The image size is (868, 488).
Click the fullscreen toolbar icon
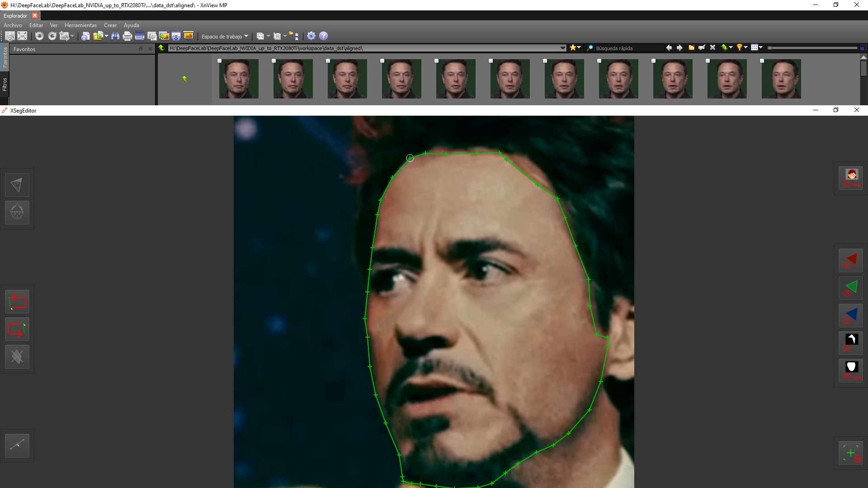coord(22,36)
